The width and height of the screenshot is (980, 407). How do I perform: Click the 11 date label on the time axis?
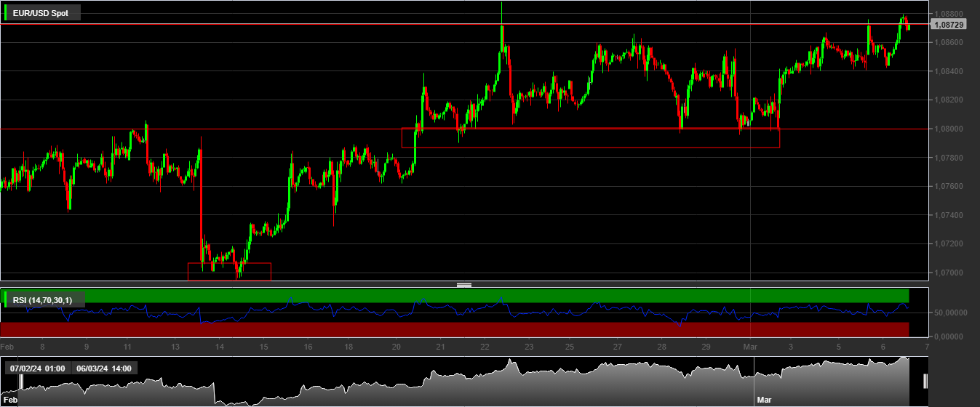(127, 347)
